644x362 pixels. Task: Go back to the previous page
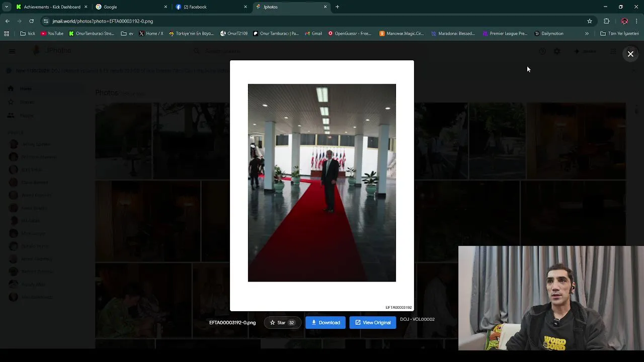tap(7, 21)
